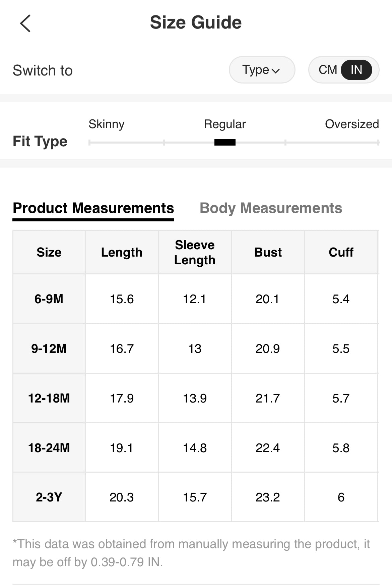Viewport: 392px width, 586px height.
Task: Select the 12-18M size row
Action: [x=49, y=398]
